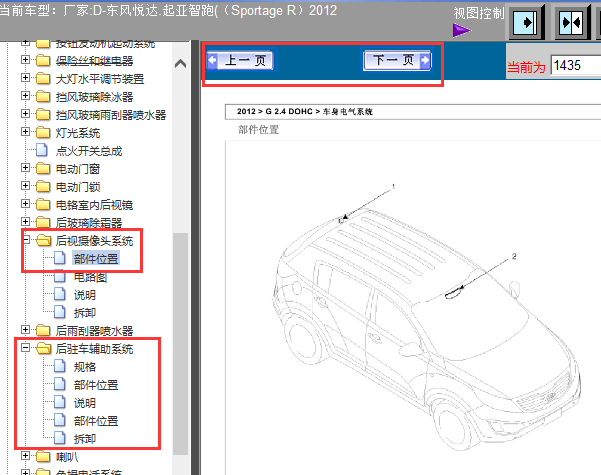Image resolution: width=601 pixels, height=475 pixels.
Task: Open the highlighted 部件位置 page
Action: [95, 258]
